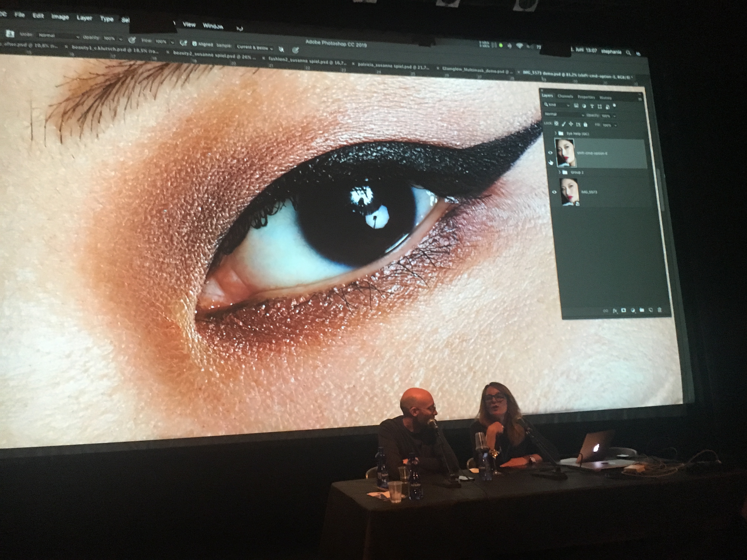Open the layer Opacity slider arrow

tap(614, 116)
